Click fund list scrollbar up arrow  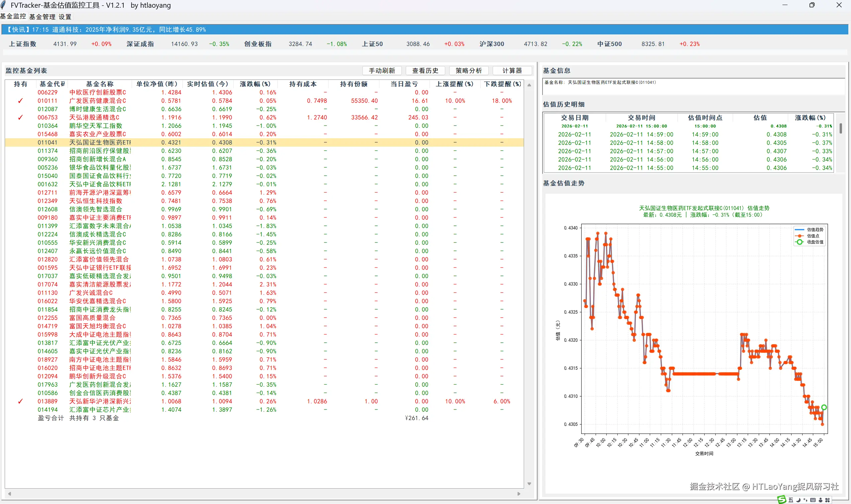529,85
